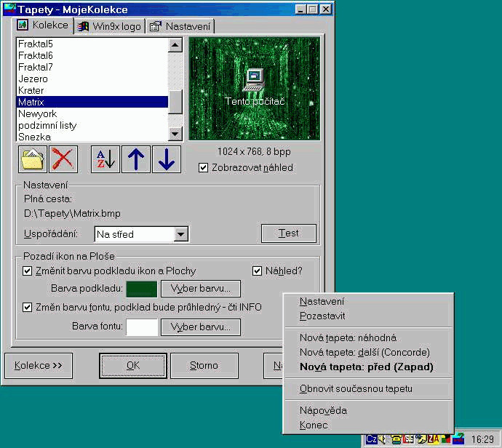Click the 1024 x 768, 8 bpp label
This screenshot has height=448, width=502.
(x=254, y=151)
